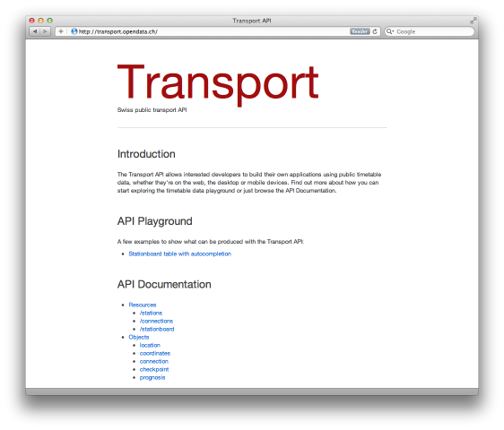Enter fullscreen using the top-right arrows icon
Screen dimensions: 504x430
click(473, 21)
